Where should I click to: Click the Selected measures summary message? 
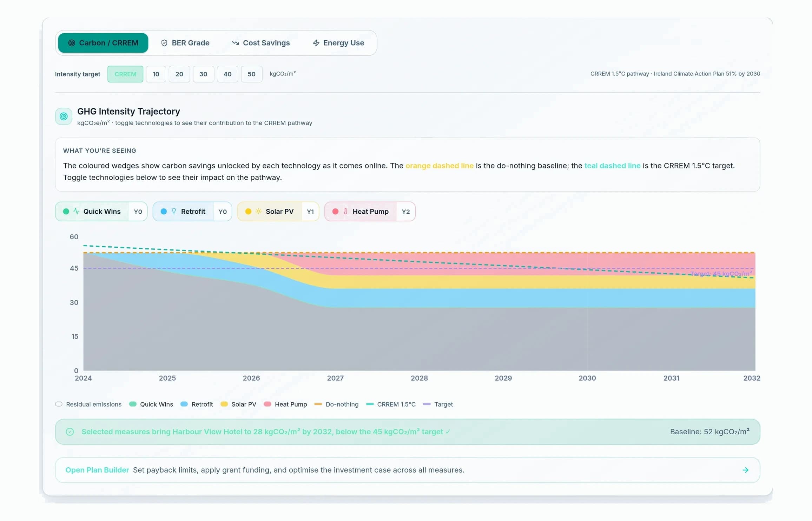pyautogui.click(x=266, y=432)
